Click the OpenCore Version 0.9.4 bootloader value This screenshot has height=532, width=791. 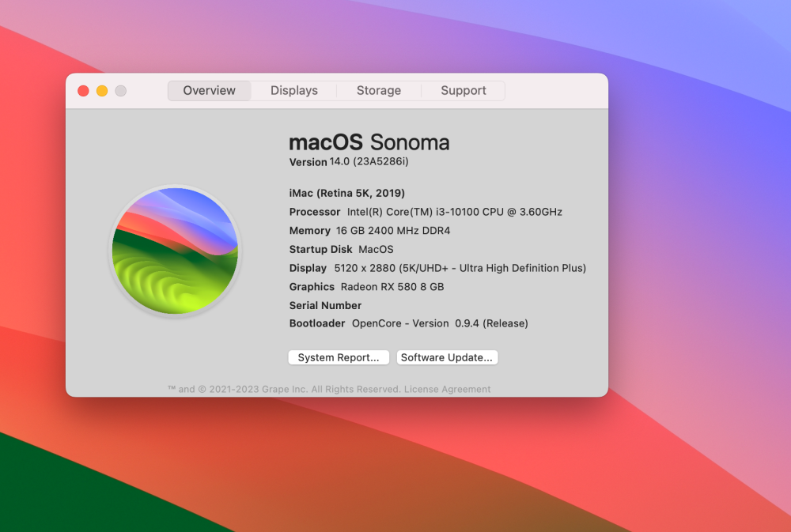tap(440, 323)
